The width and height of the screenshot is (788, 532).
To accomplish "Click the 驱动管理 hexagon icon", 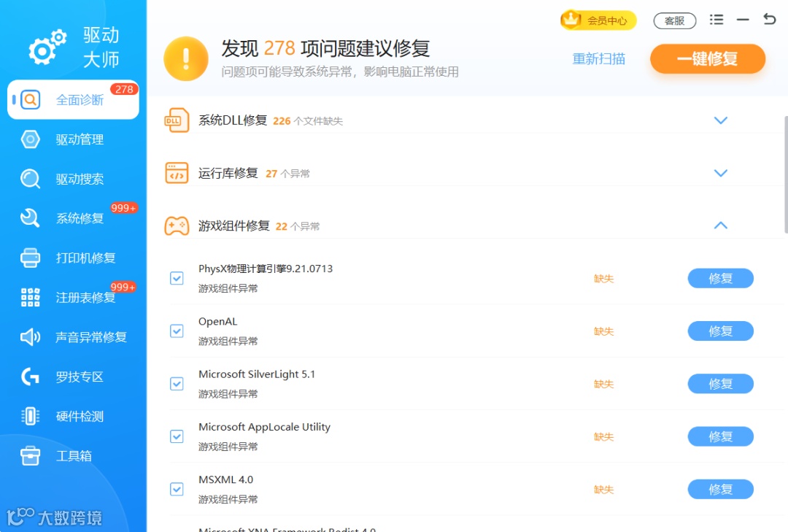I will coord(30,139).
